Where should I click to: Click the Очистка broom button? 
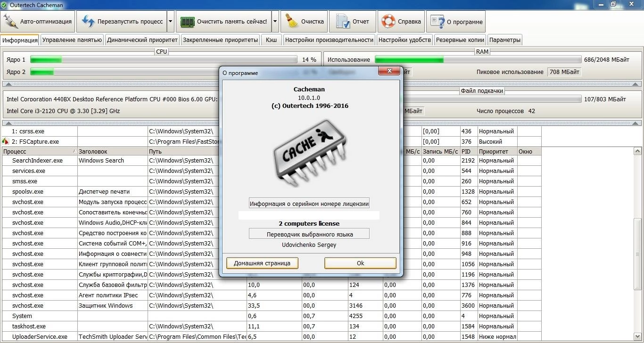coord(304,22)
